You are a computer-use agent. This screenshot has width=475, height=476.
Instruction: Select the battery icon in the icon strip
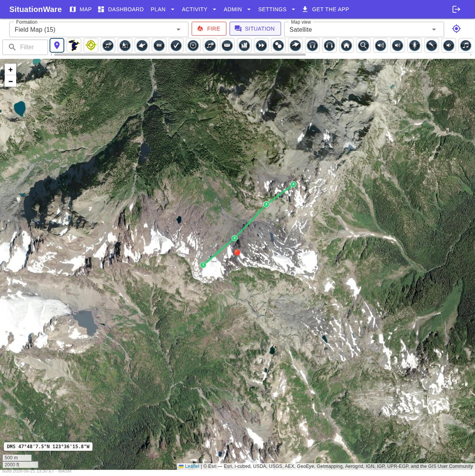pos(159,46)
